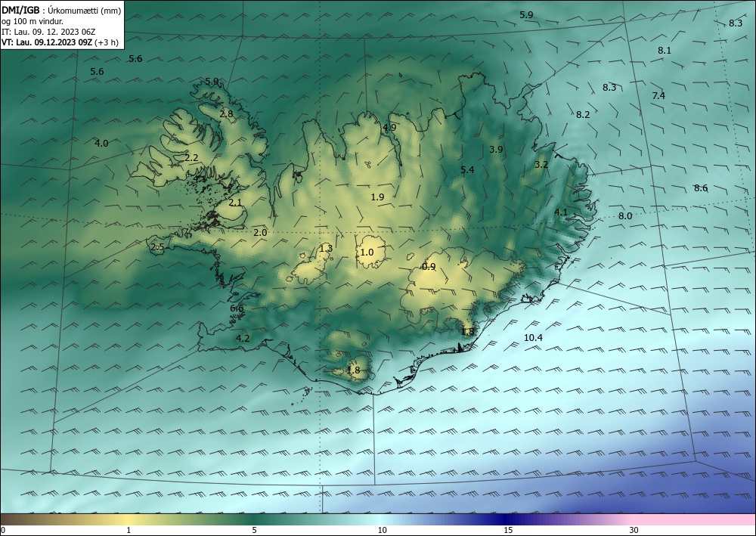Click the 1.0 value on the central glacier
756x536 pixels.
(367, 253)
